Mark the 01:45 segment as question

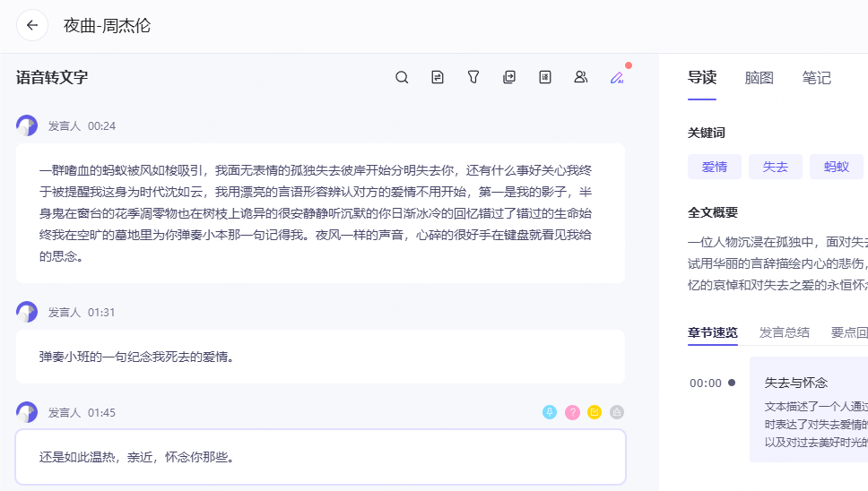572,412
